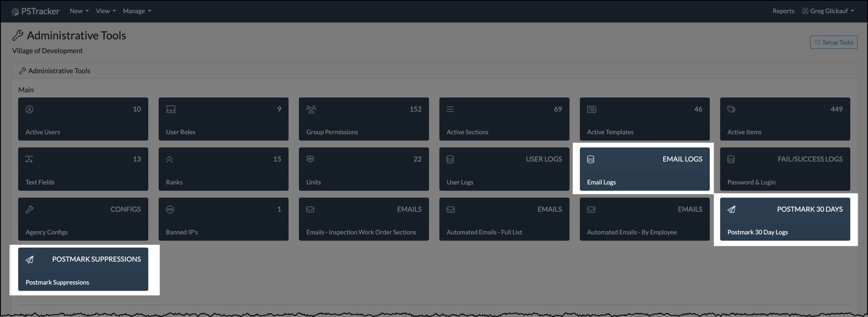Open the User Roles link
This screenshot has width=868, height=317.
point(180,132)
